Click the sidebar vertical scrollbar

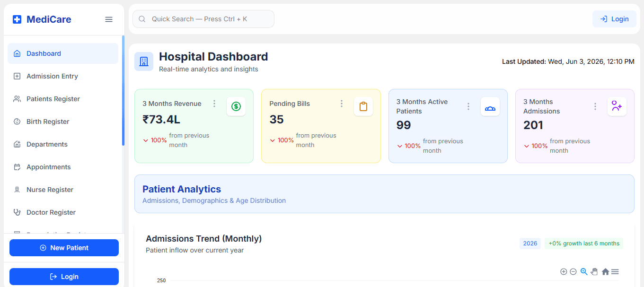coord(123,91)
